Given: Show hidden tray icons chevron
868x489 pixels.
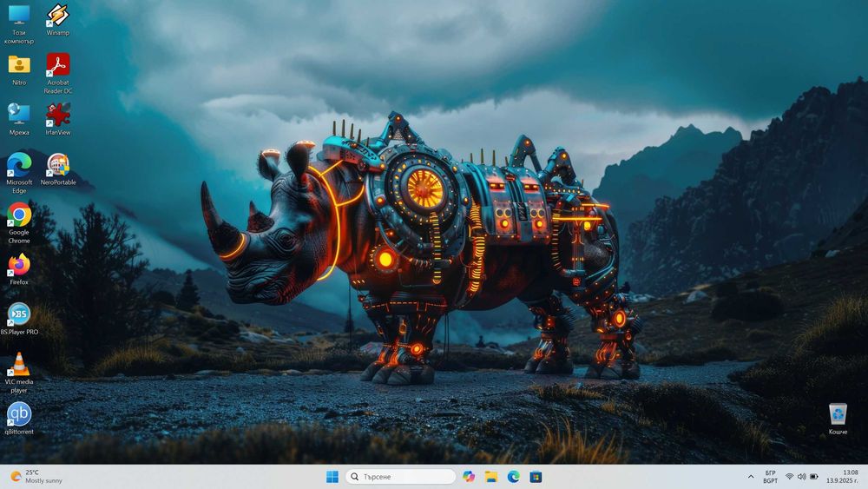Looking at the screenshot, I should pos(751,477).
